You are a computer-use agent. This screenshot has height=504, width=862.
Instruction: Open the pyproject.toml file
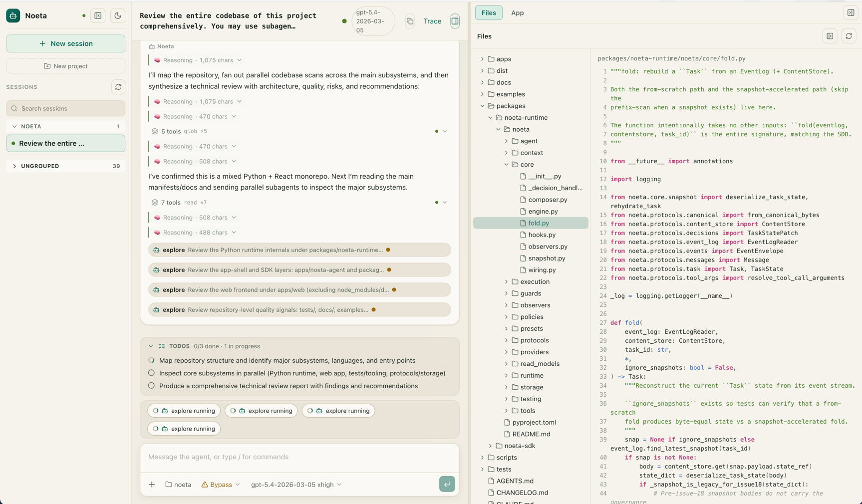pos(530,422)
